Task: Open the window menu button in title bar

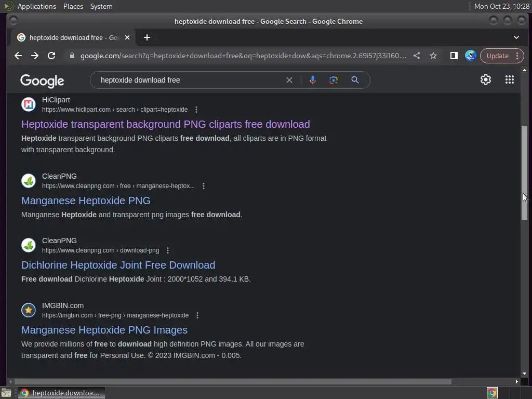Action: pyautogui.click(x=13, y=21)
